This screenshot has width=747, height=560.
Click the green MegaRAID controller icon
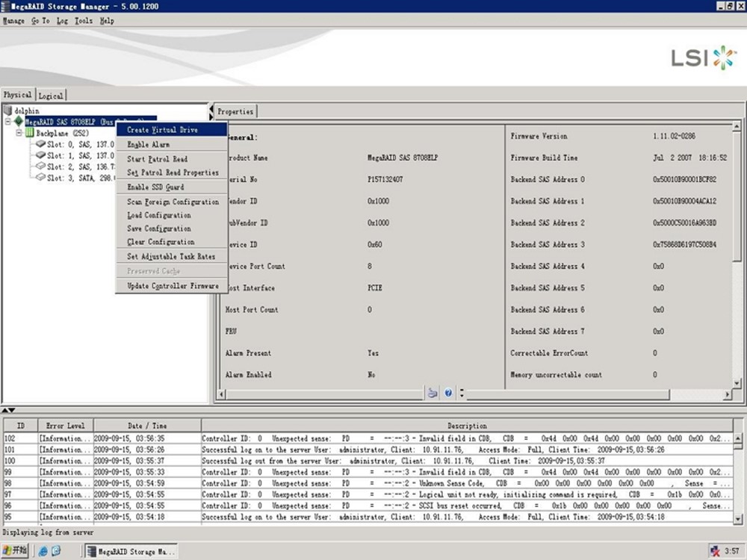(x=19, y=121)
